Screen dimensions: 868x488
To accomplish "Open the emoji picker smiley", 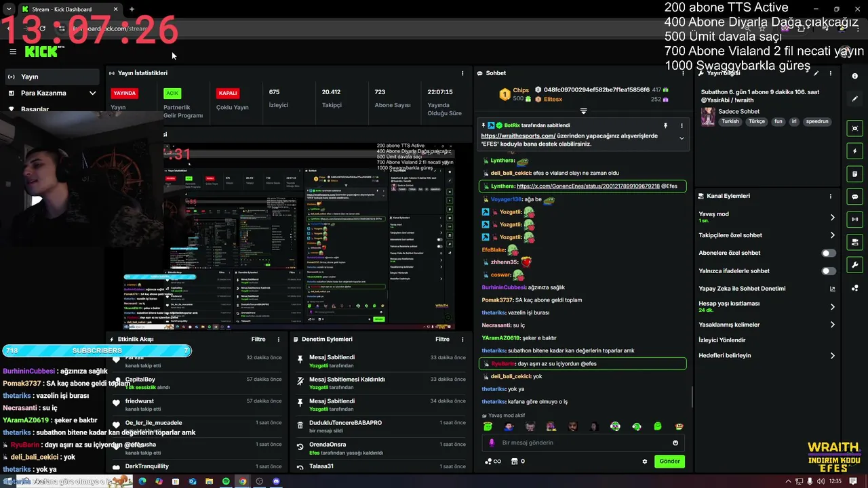I will click(x=675, y=443).
